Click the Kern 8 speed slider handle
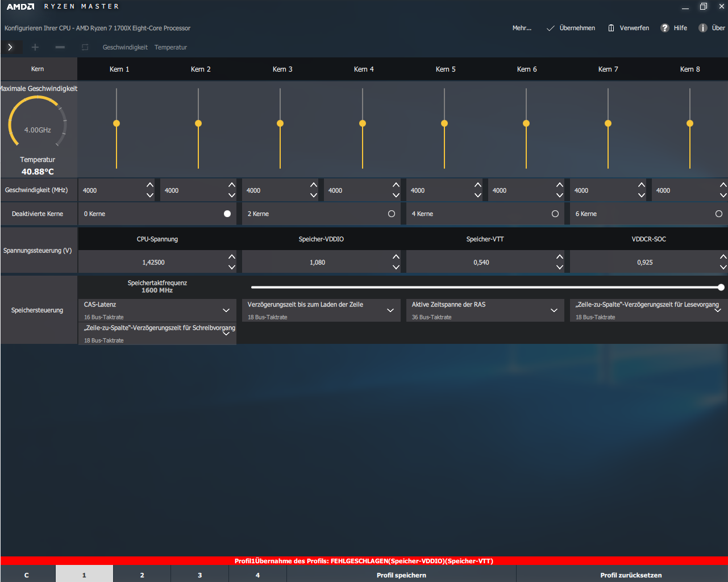The image size is (728, 582). (x=690, y=123)
